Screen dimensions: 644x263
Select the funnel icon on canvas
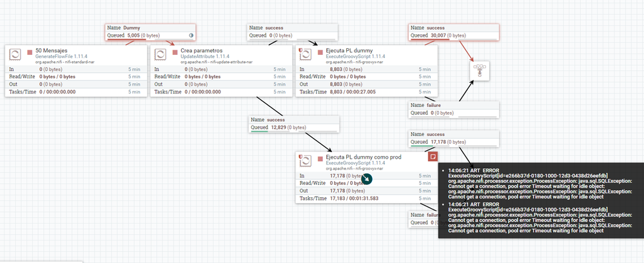coord(480,70)
